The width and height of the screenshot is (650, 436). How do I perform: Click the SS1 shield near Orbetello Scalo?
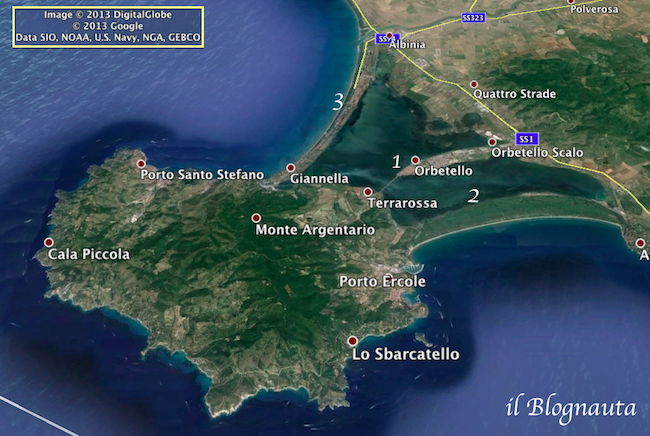coord(527,138)
